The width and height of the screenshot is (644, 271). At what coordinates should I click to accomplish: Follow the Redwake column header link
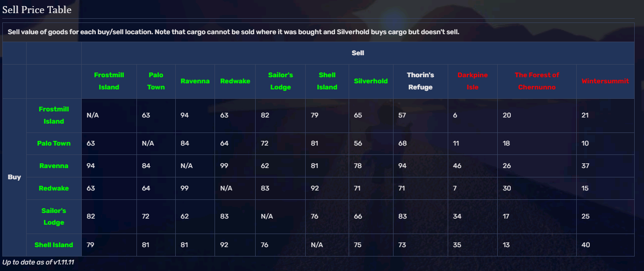(235, 81)
